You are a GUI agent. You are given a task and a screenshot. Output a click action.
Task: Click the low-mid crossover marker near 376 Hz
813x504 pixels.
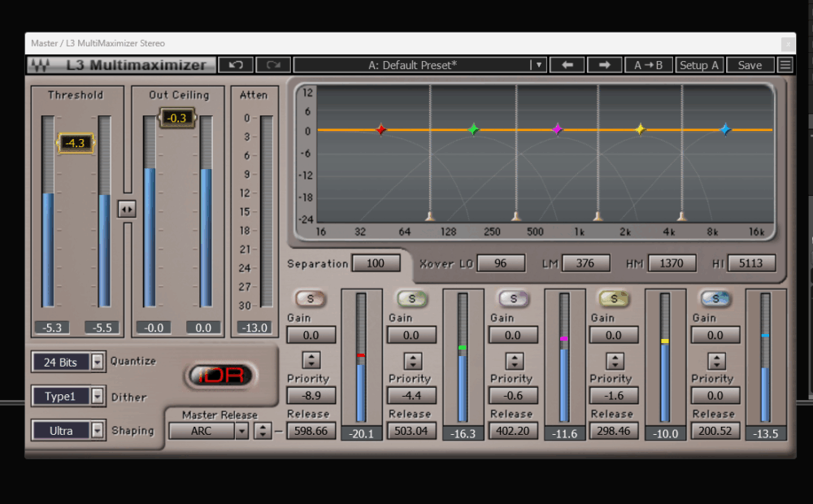(516, 216)
